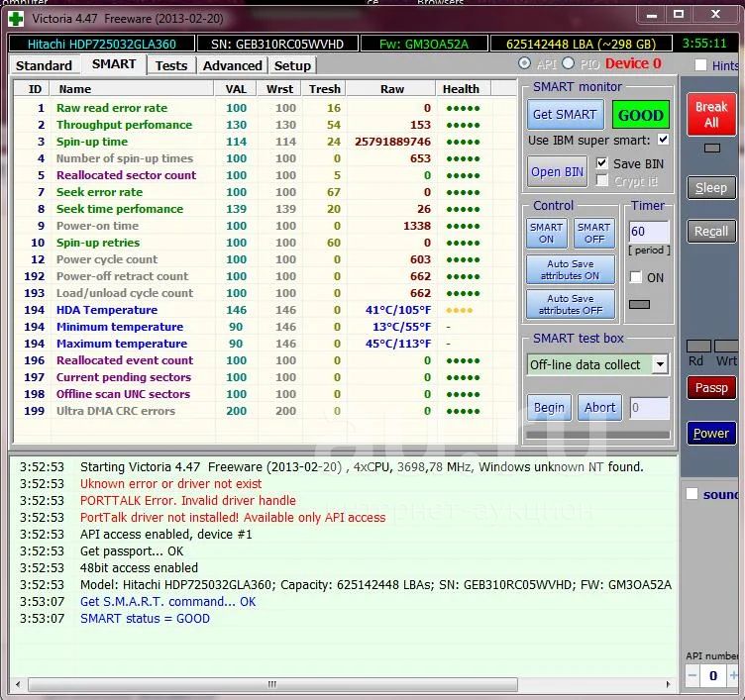Image resolution: width=745 pixels, height=700 pixels.
Task: Click the log horizontal scrollbar thumb
Action: tap(272, 685)
